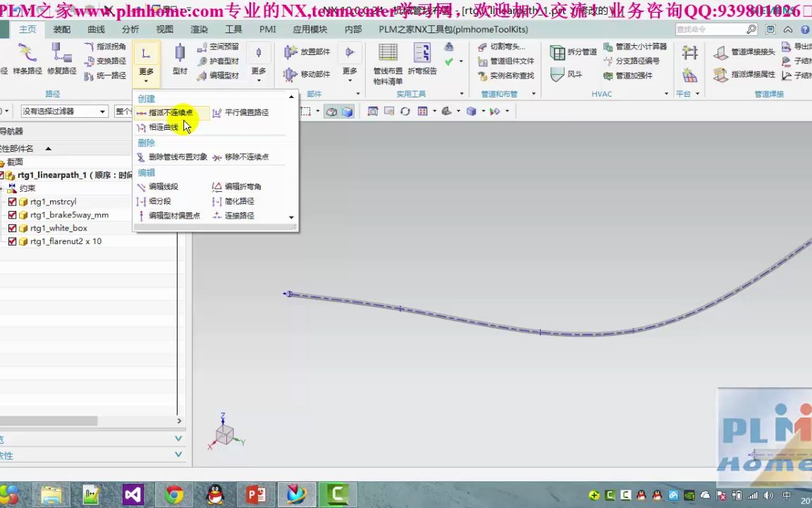
Task: Expand the HVAC group options arrow
Action: 666,94
